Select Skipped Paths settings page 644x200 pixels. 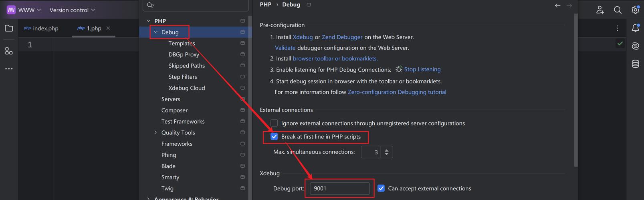[x=186, y=66]
